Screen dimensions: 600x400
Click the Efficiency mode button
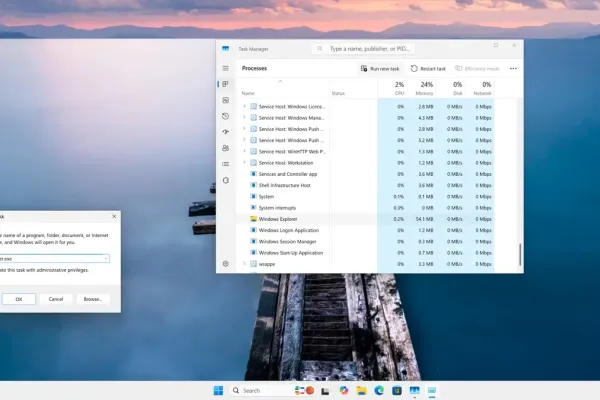point(477,69)
